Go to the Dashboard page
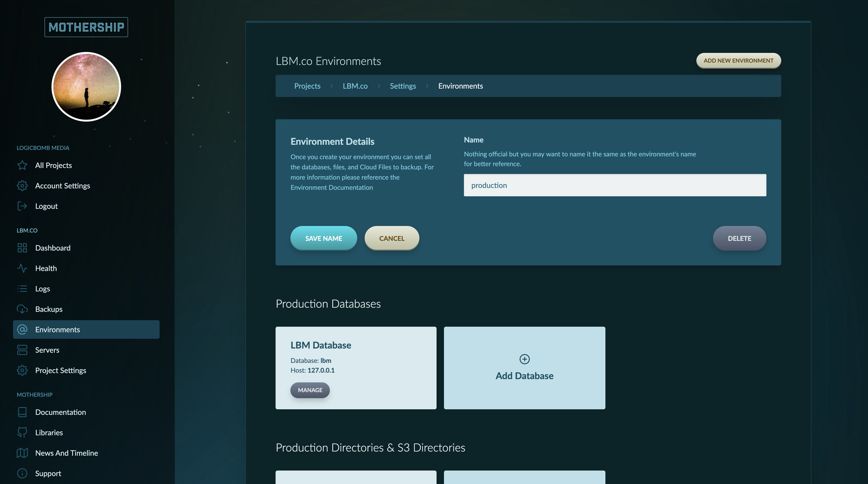 point(86,248)
